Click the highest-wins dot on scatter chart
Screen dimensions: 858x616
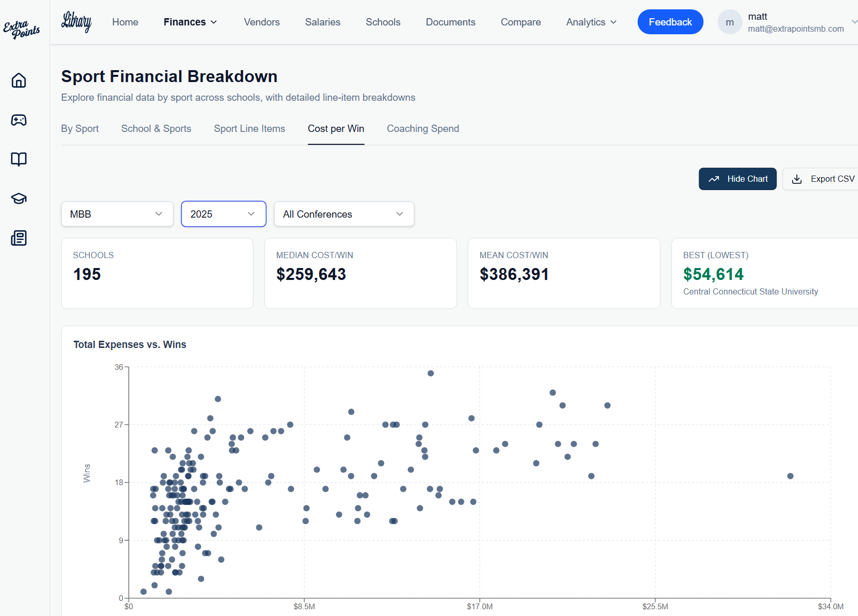coord(431,373)
